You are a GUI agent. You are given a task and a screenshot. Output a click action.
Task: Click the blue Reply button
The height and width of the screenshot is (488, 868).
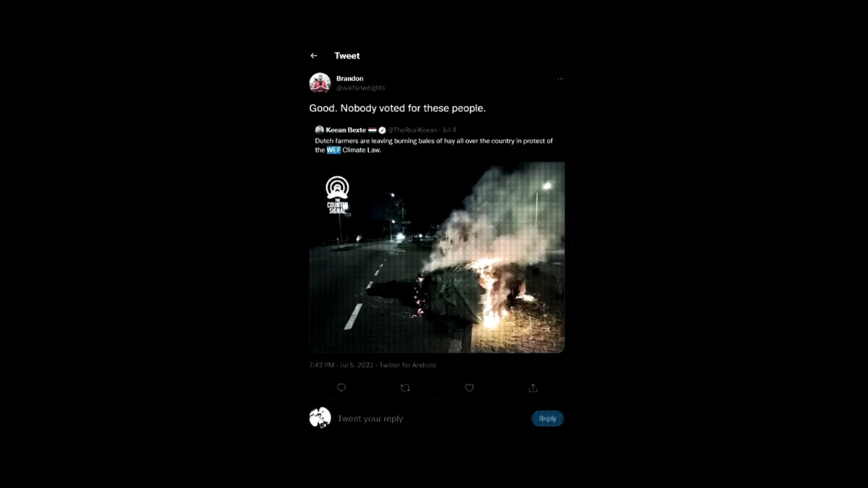[x=548, y=419]
